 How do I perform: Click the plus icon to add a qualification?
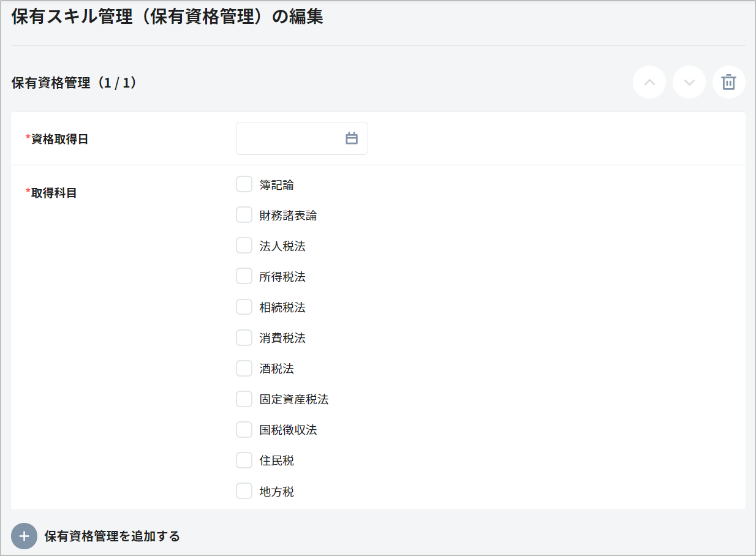tap(24, 536)
